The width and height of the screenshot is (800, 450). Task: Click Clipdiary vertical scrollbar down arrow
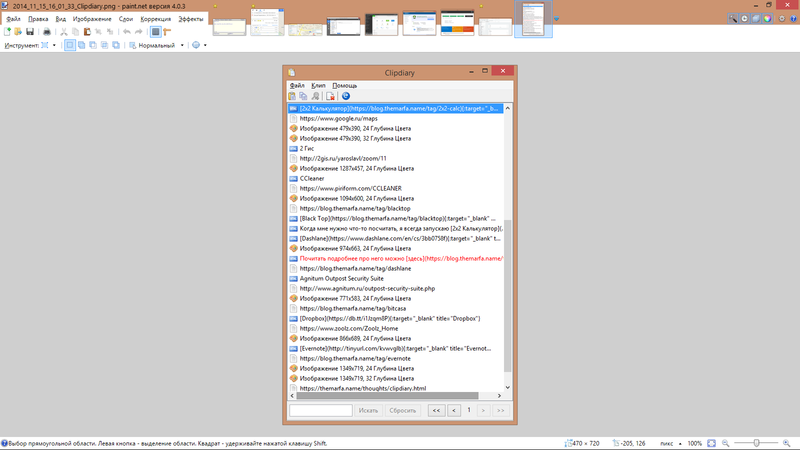click(507, 387)
